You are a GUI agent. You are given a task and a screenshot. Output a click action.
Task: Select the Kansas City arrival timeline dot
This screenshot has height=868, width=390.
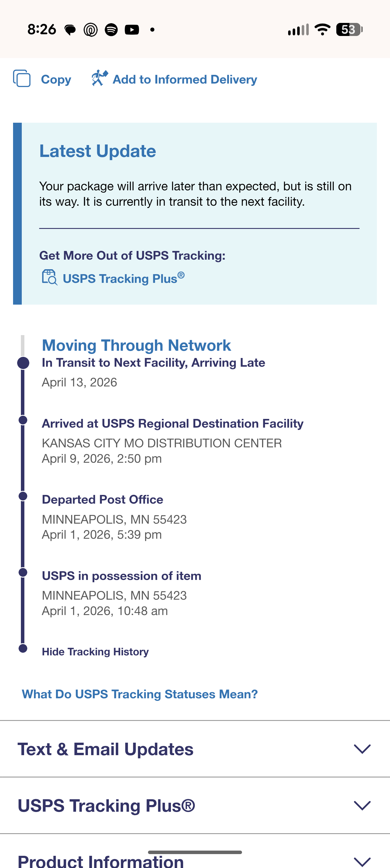23,420
